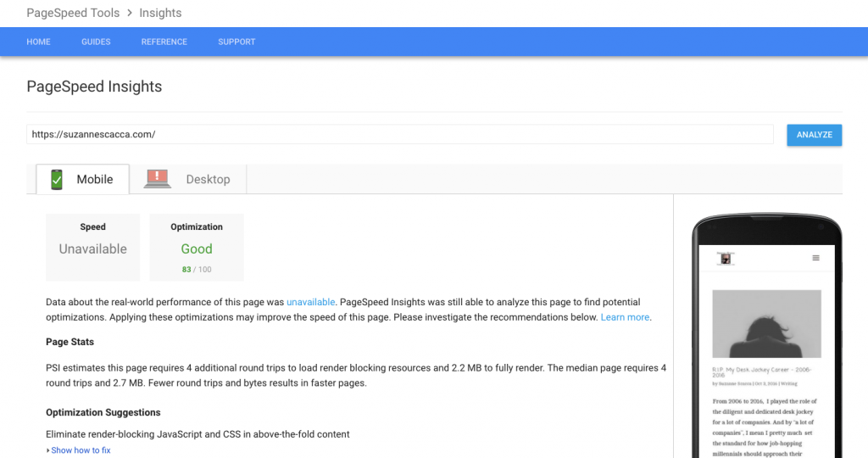Click the green mobile phone checkmark icon
Viewport: 868px width, 458px height.
(x=57, y=180)
